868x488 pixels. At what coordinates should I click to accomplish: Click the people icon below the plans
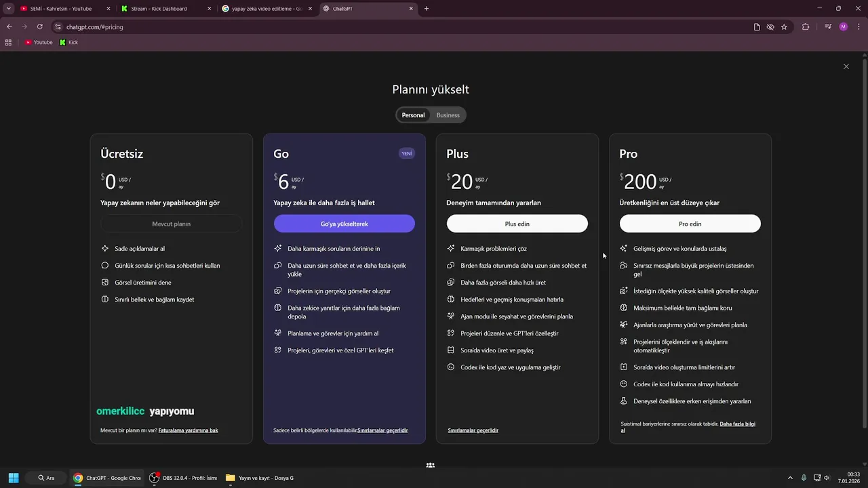pos(430,466)
